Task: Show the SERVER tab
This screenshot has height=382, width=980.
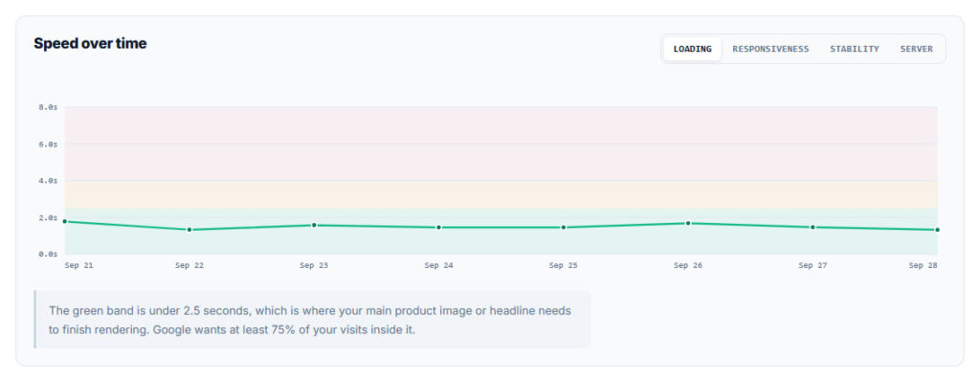Action: pos(916,49)
